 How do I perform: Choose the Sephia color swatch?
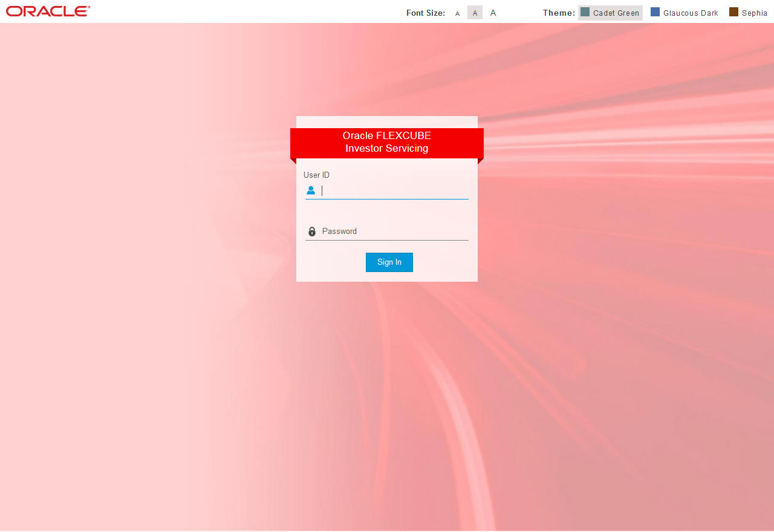[x=733, y=12]
